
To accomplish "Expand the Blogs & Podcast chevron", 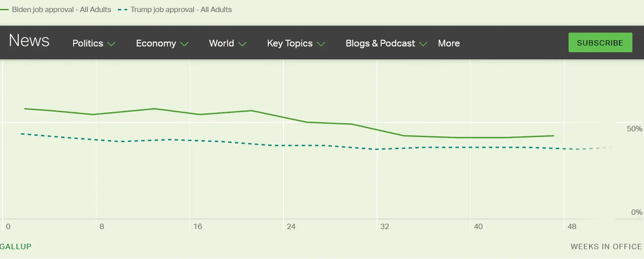I will click(x=424, y=44).
